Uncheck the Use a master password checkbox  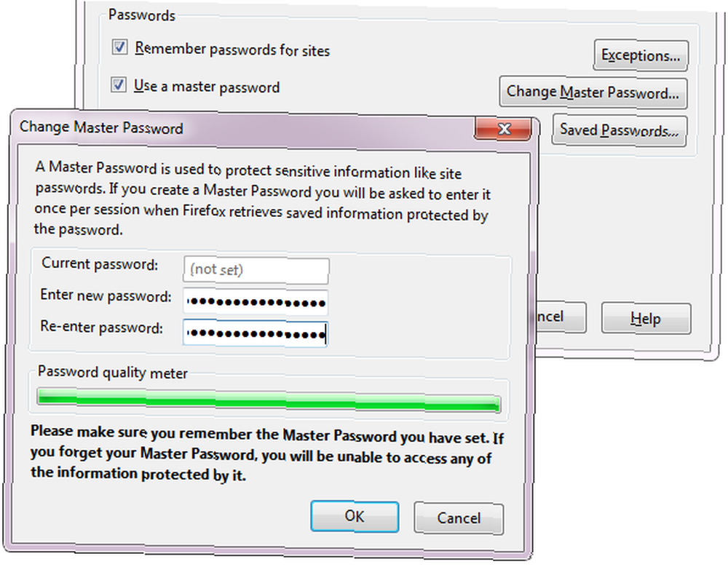[119, 84]
